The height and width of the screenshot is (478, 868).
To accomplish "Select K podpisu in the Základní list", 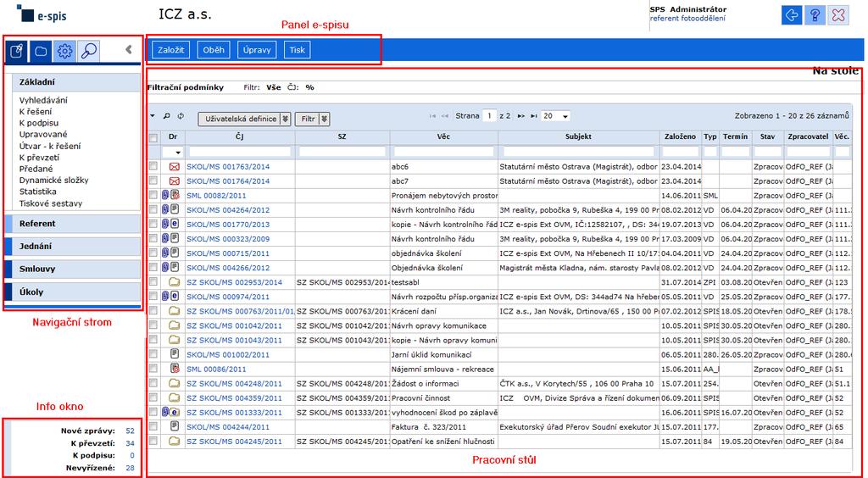I will click(x=39, y=123).
